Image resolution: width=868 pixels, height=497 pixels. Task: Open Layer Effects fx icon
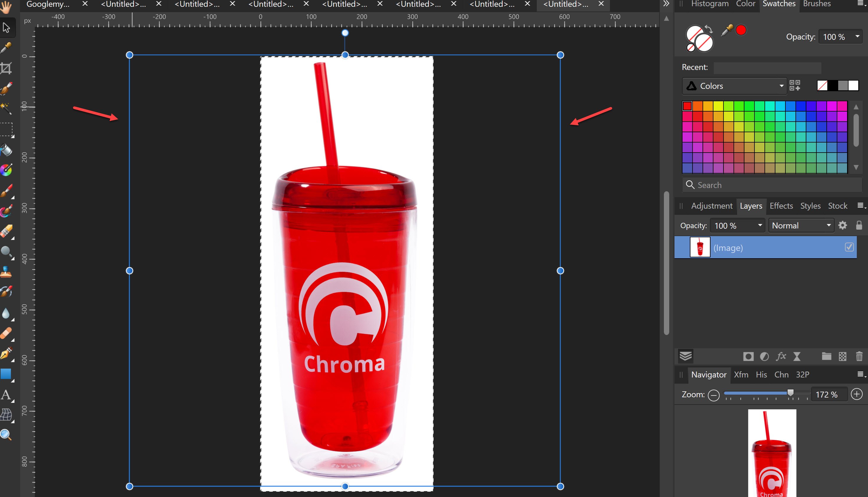click(x=781, y=356)
